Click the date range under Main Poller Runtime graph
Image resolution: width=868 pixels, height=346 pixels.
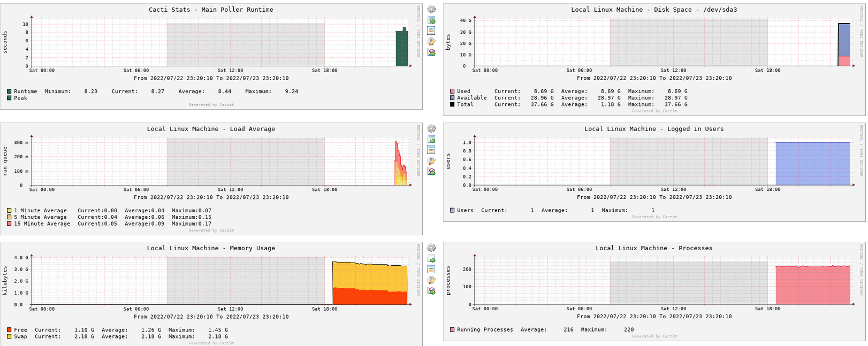(211, 78)
